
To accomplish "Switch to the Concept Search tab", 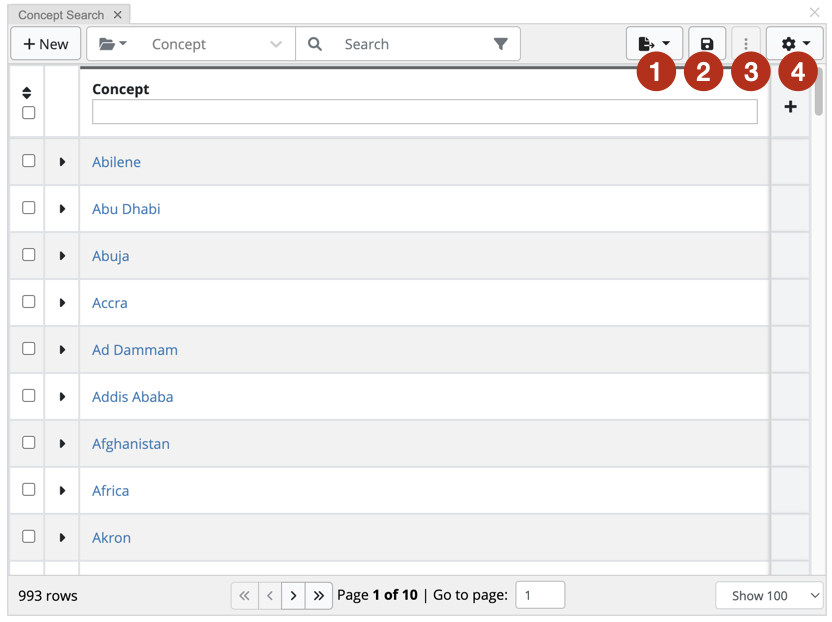I will pyautogui.click(x=61, y=15).
